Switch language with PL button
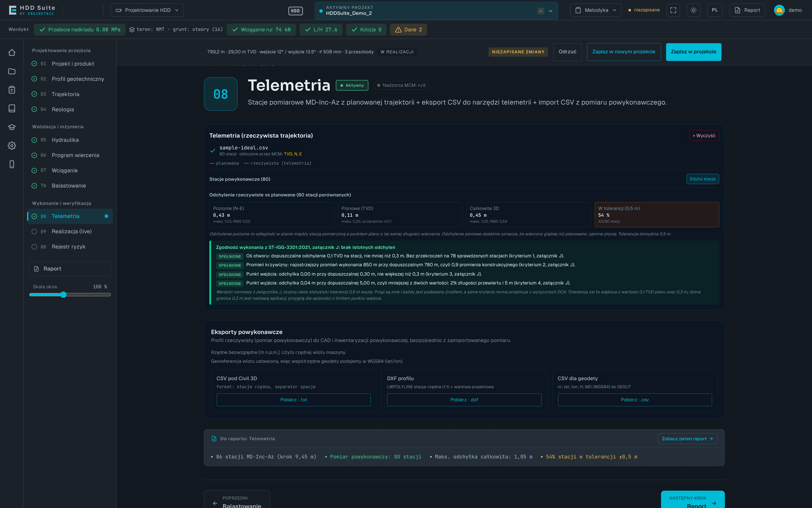 715,10
